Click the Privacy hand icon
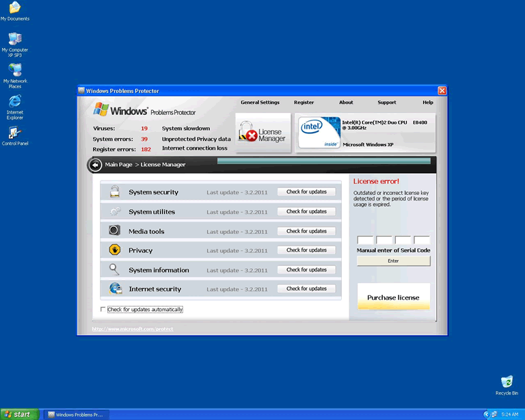This screenshot has width=525, height=420. tap(115, 250)
